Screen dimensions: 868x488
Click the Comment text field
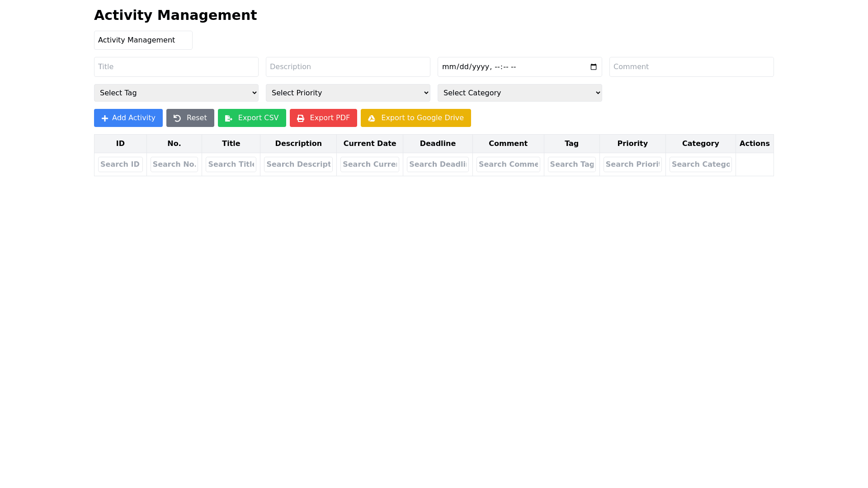pos(691,67)
